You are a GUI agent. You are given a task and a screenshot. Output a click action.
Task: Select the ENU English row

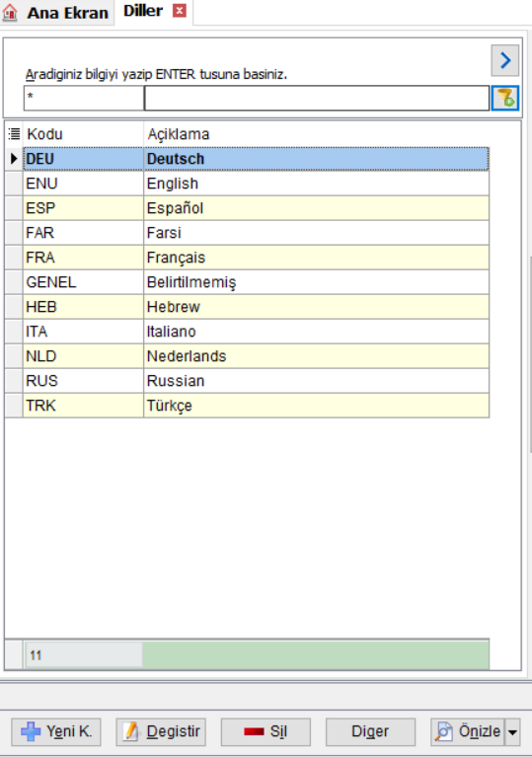(256, 184)
